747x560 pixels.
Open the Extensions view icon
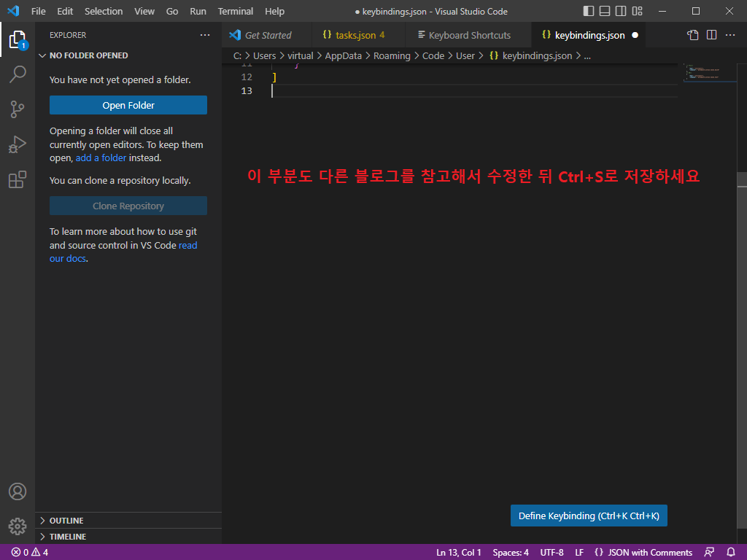pos(18,179)
